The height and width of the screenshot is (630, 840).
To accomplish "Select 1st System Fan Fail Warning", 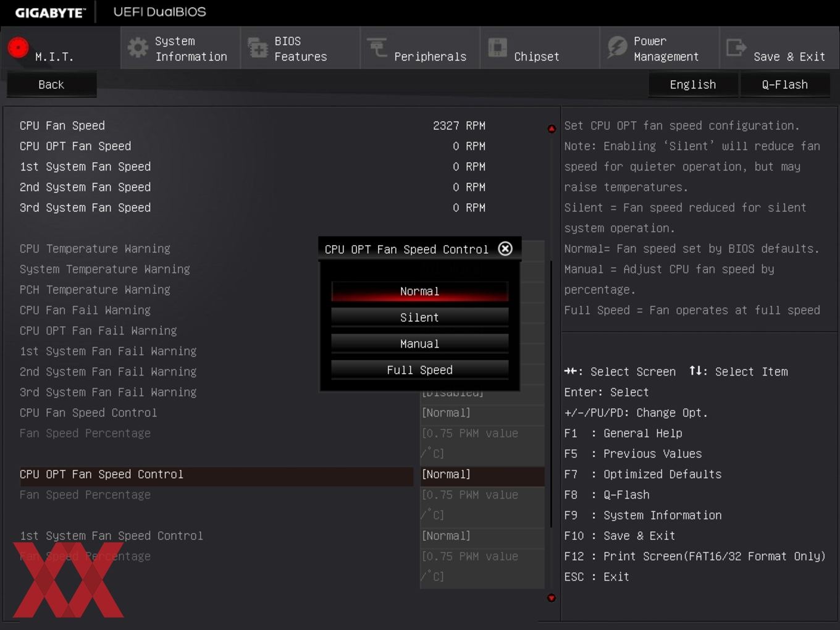I will (x=108, y=351).
